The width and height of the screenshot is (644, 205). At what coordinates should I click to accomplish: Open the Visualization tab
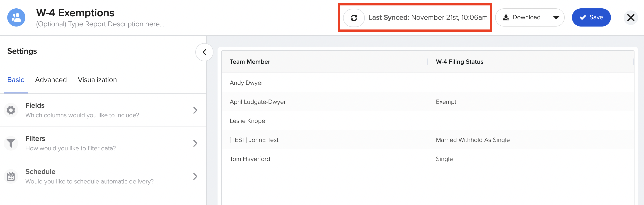pyautogui.click(x=97, y=80)
